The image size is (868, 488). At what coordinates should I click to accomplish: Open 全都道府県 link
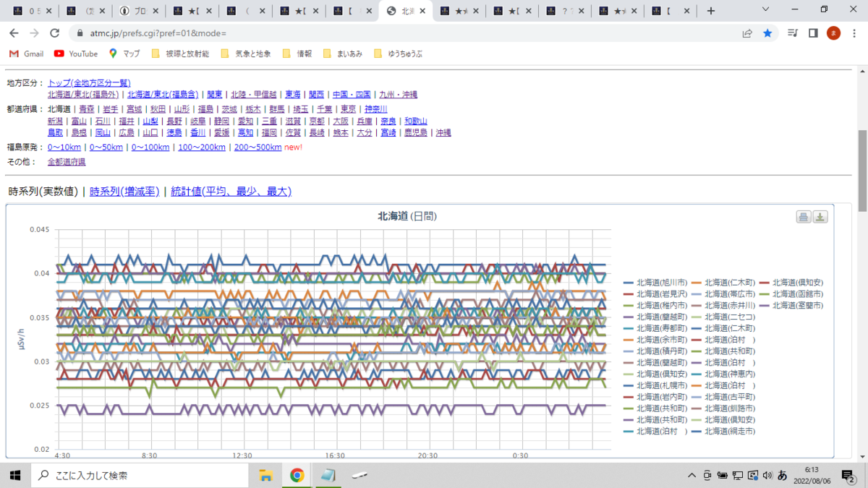point(67,162)
